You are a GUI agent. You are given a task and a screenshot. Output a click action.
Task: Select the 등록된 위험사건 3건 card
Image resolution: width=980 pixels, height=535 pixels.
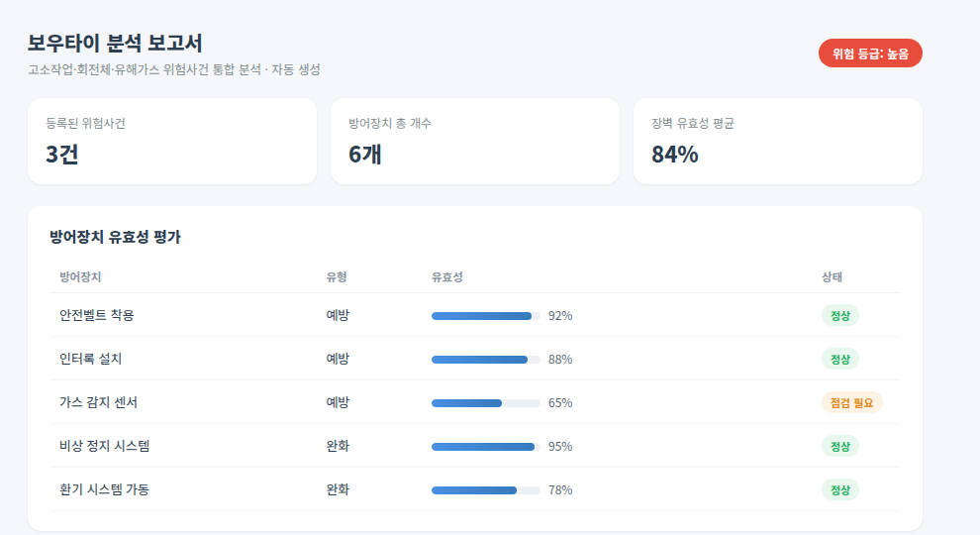(172, 141)
